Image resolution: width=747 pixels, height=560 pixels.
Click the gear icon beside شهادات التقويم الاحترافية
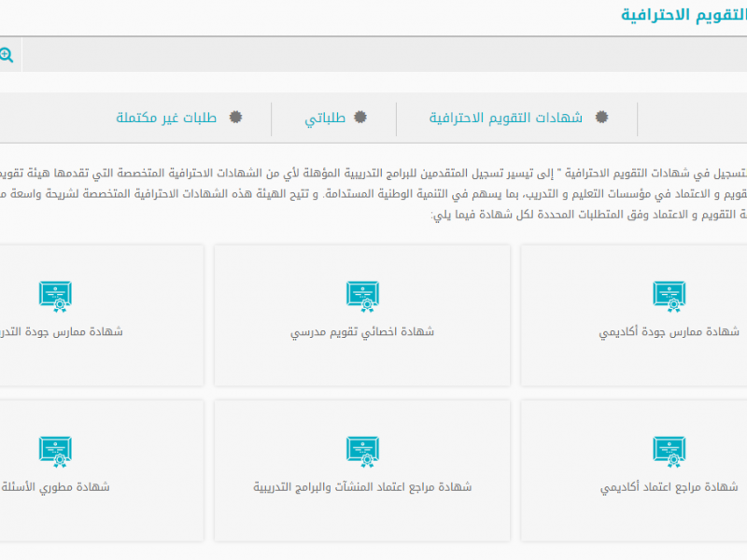(601, 118)
